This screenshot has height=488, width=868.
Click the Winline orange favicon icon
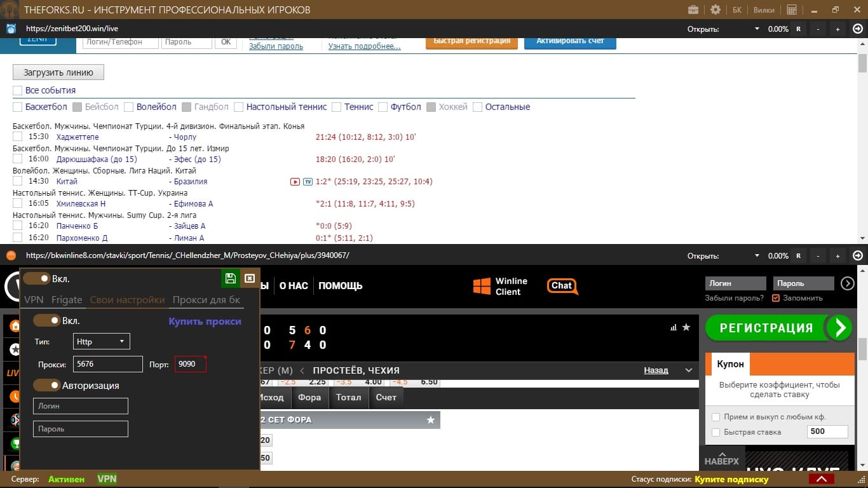click(11, 255)
